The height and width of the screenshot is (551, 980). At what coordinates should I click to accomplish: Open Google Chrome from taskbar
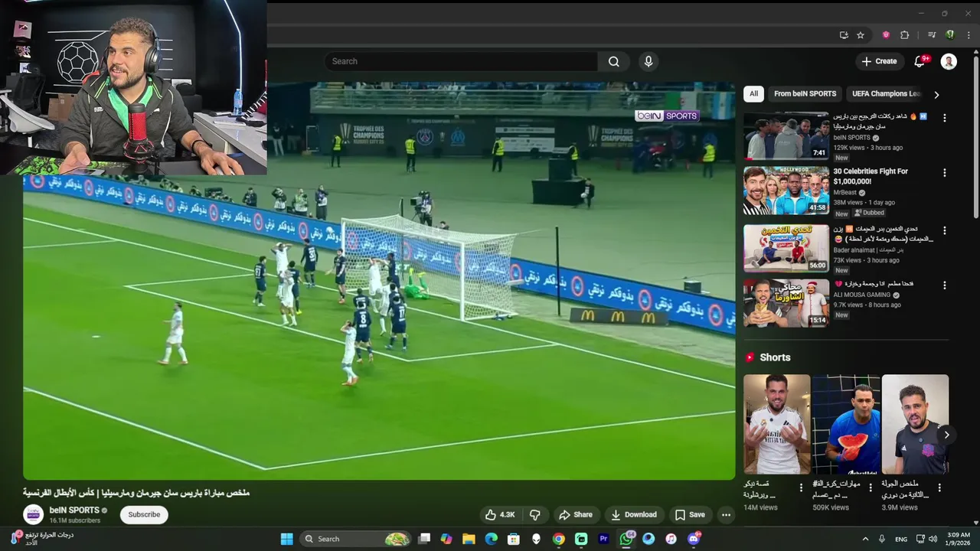(x=559, y=539)
